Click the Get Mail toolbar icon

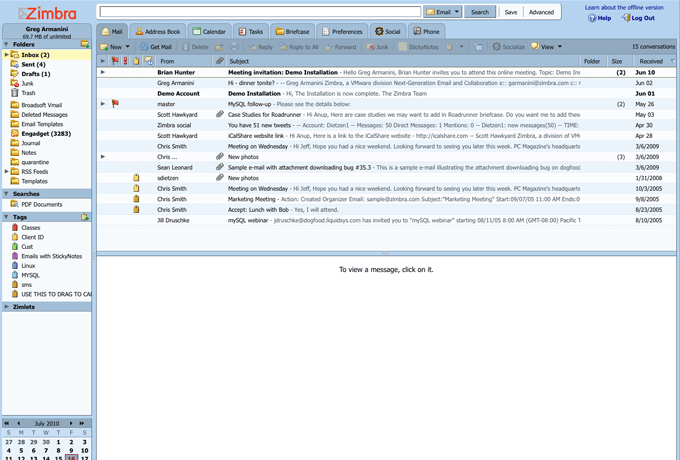click(x=144, y=47)
